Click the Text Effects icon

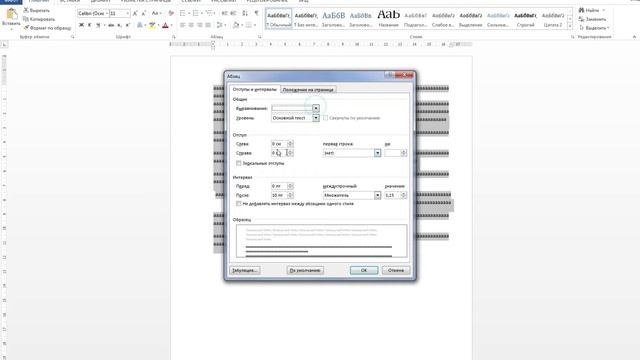[x=140, y=25]
